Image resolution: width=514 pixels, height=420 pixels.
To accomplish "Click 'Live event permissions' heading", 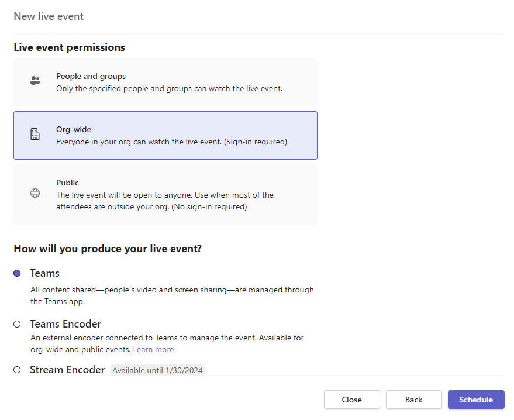I will tap(70, 47).
